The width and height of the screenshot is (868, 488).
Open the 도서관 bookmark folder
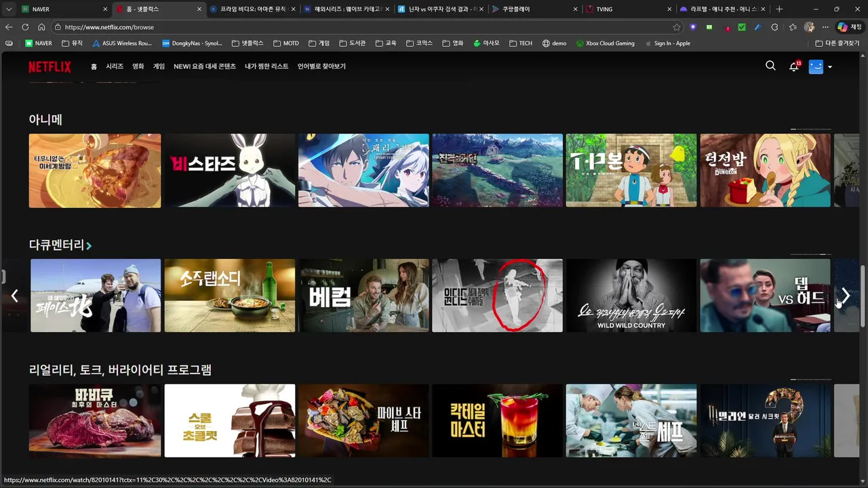click(353, 43)
